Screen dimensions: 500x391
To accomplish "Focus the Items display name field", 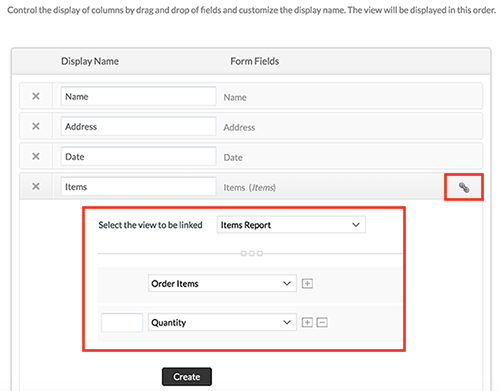I will click(138, 186).
